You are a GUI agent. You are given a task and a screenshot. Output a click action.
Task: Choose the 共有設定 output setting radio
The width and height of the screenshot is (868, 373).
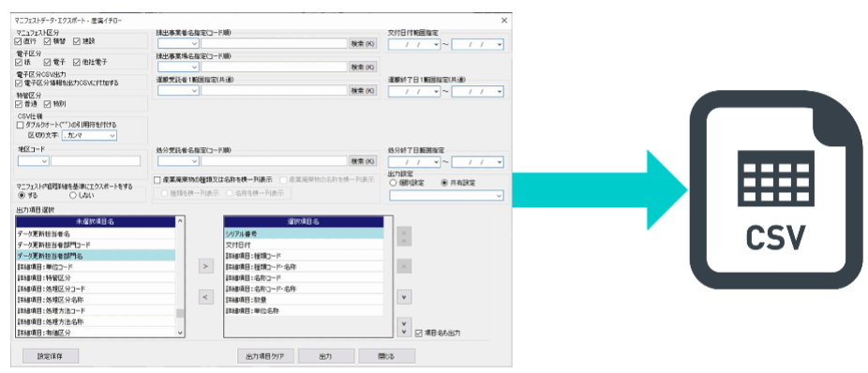click(x=444, y=182)
